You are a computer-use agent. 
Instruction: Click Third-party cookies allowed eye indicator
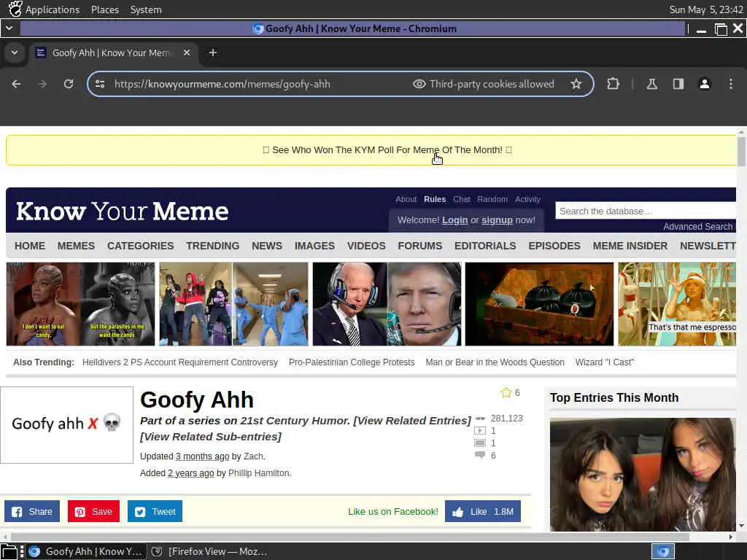(483, 84)
